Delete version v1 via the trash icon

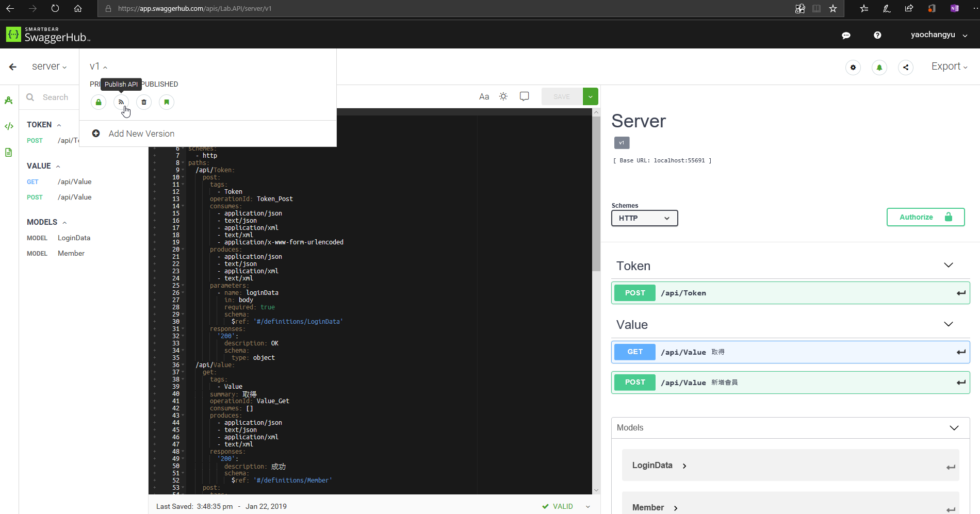(x=143, y=102)
